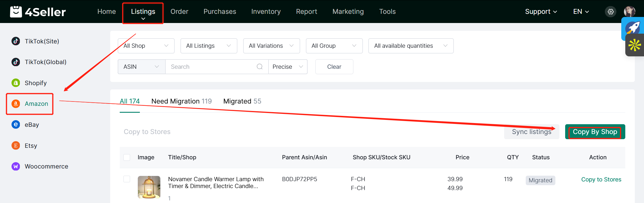Image resolution: width=644 pixels, height=203 pixels.
Task: Click the 4Seller logo
Action: pyautogui.click(x=38, y=12)
